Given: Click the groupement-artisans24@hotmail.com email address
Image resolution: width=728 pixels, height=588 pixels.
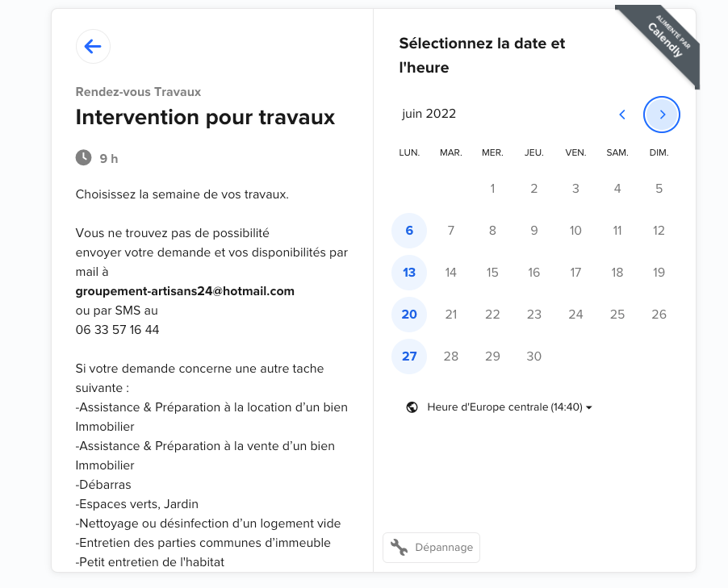Looking at the screenshot, I should (185, 291).
